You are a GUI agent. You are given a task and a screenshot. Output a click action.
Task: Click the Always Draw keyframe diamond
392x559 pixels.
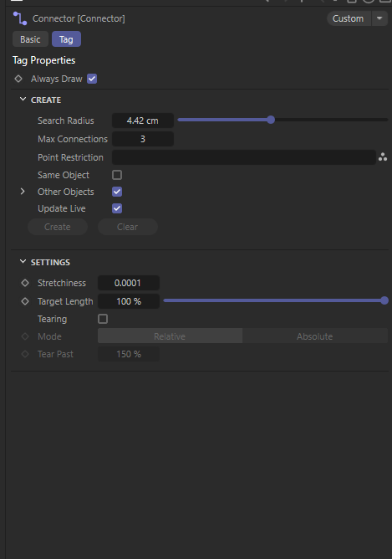point(18,79)
